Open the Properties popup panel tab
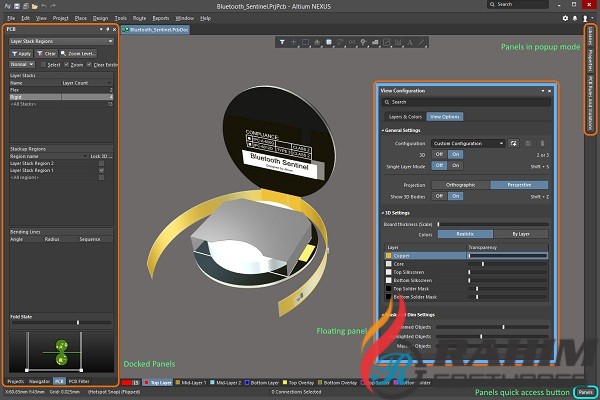This screenshot has height=400, width=600. coord(590,60)
